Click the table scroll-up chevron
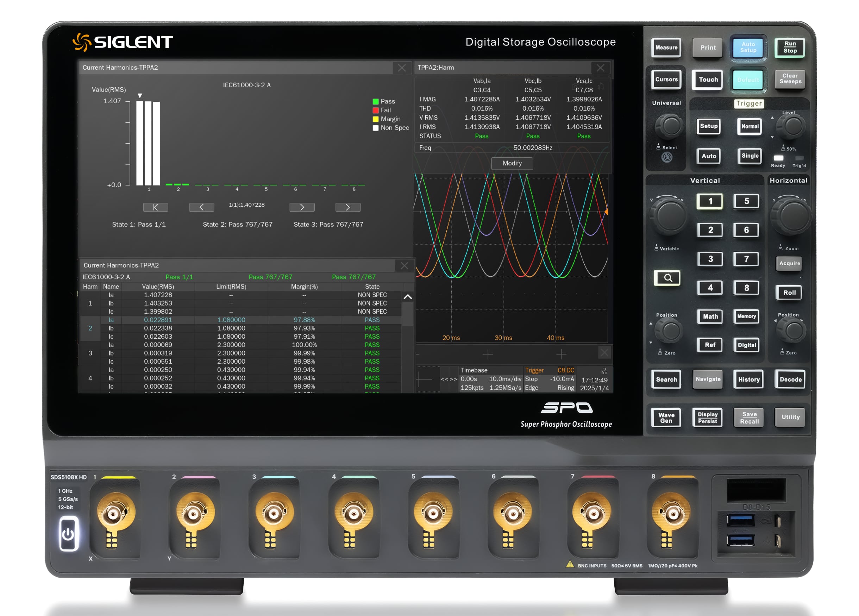This screenshot has height=616, width=859. pos(408,297)
